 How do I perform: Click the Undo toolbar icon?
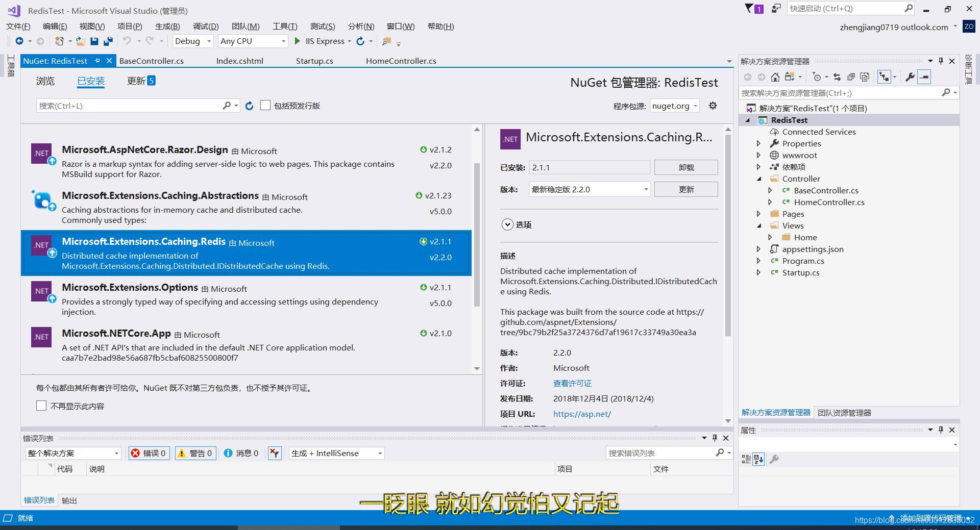(127, 41)
